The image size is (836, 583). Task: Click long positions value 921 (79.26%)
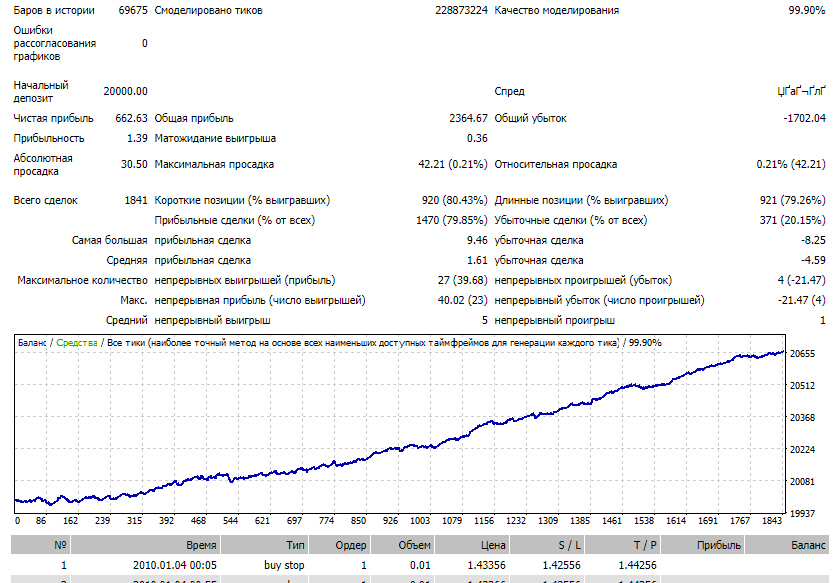[792, 200]
